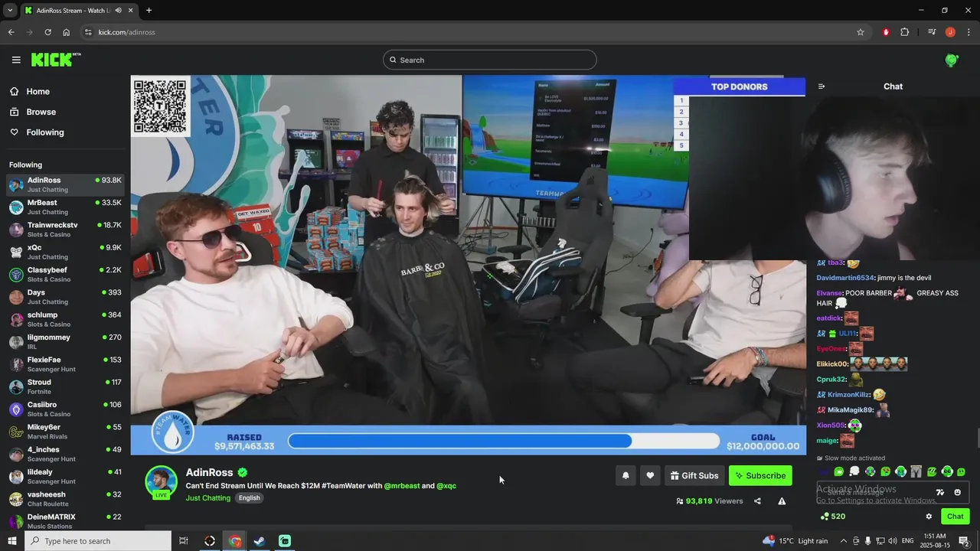Share the stream via share icon
The width and height of the screenshot is (980, 551).
(x=757, y=501)
